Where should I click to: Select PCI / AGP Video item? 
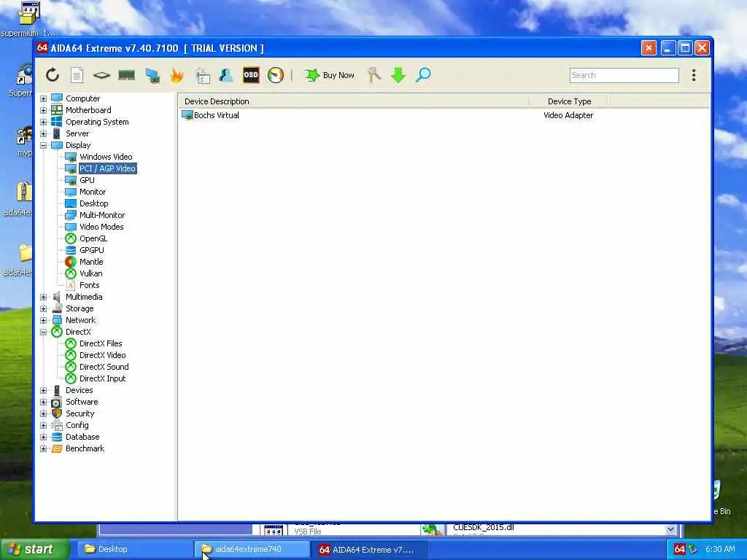click(x=108, y=168)
